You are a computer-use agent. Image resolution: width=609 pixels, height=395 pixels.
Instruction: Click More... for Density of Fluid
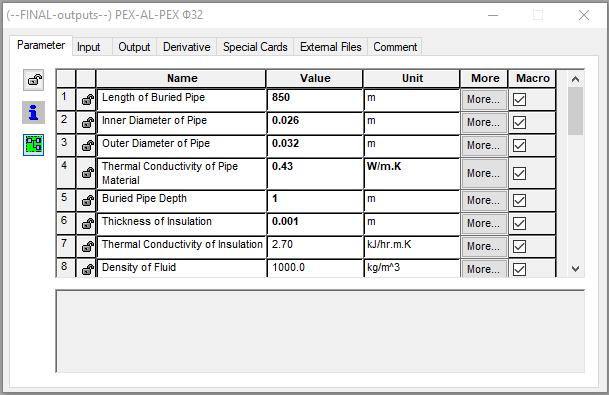[x=484, y=269]
